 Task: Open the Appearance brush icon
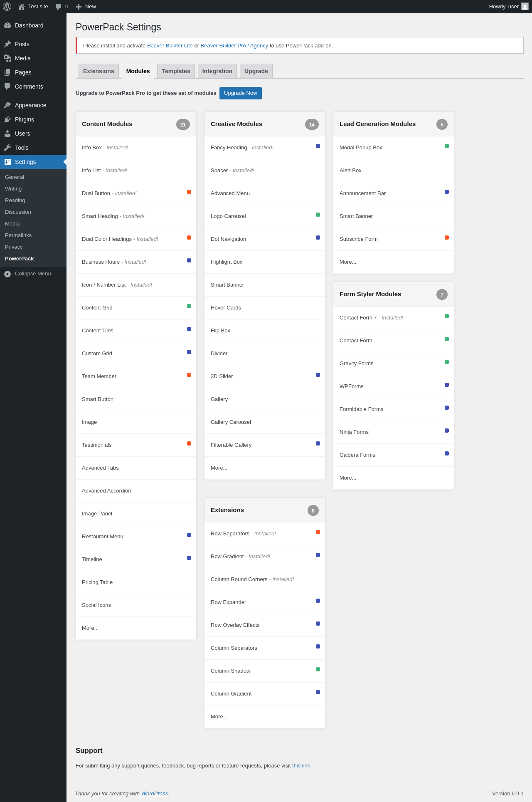7,105
